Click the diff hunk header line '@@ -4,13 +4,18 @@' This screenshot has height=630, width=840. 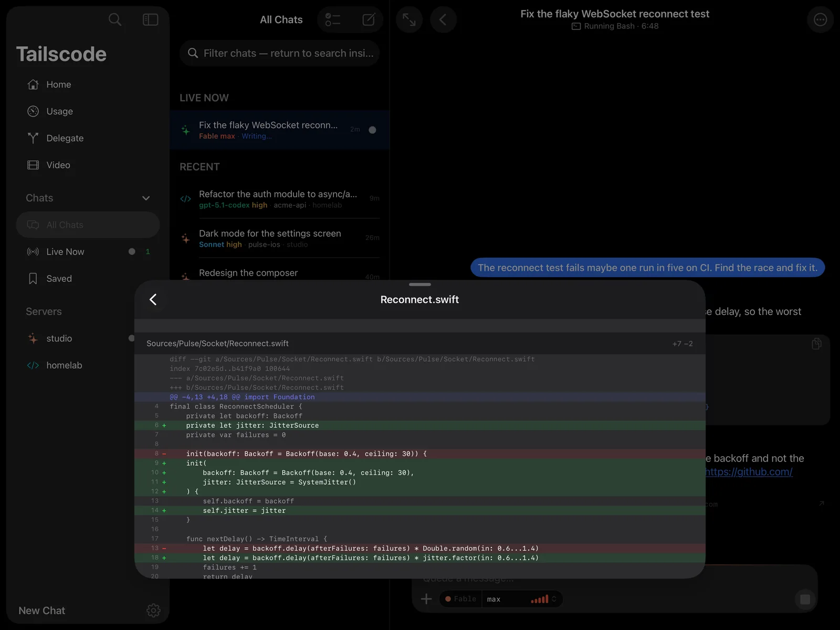click(x=420, y=397)
